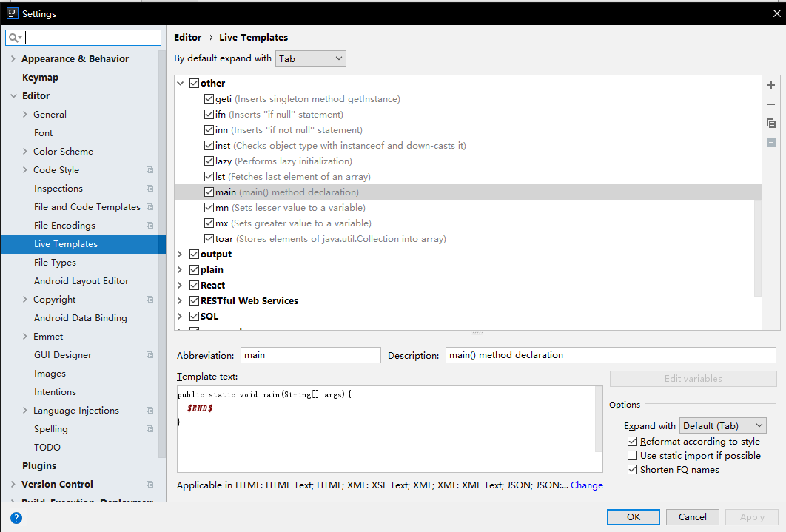The height and width of the screenshot is (532, 786).
Task: Click the OK button
Action: point(633,517)
